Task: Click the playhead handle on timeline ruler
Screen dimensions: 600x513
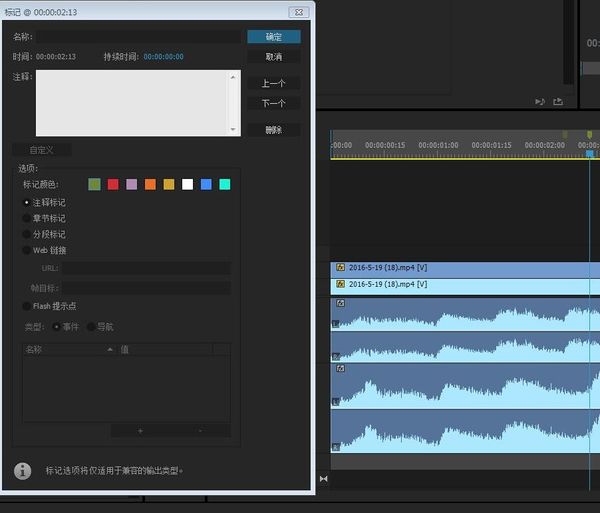Action: pyautogui.click(x=590, y=153)
